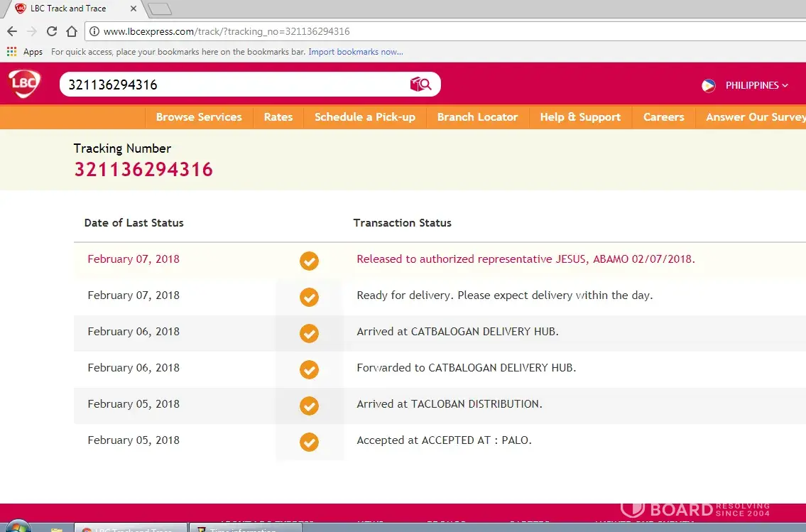Image resolution: width=806 pixels, height=532 pixels.
Task: Open the Apps grid in the bookmarks bar
Action: 11,52
